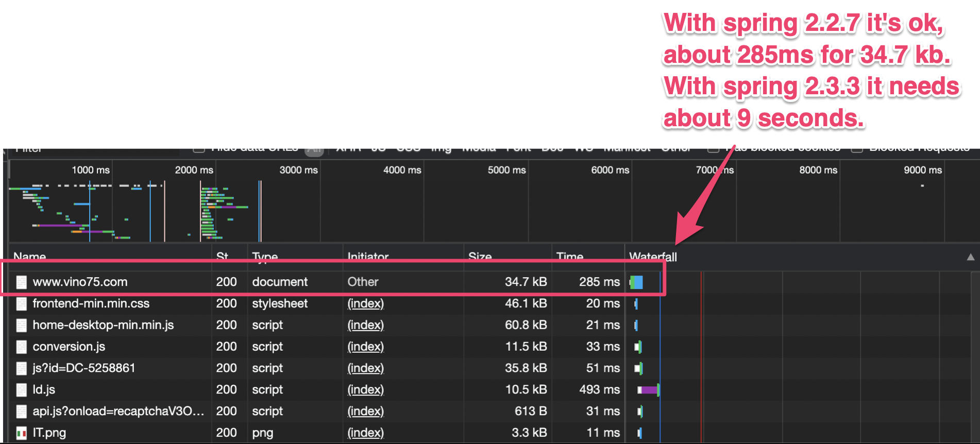Click the flag thumbnail icon beside IT.png
Viewport: 980px width, 444px height.
coord(21,433)
